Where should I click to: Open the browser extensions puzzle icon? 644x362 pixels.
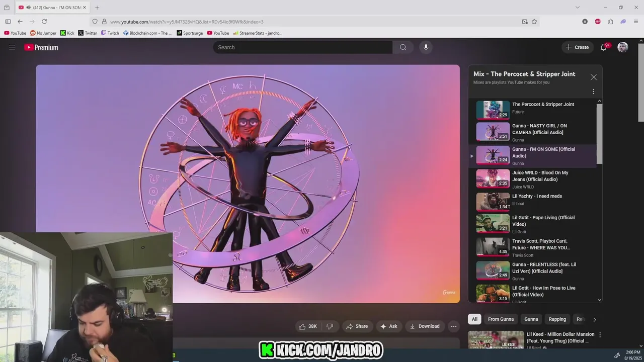(x=610, y=22)
